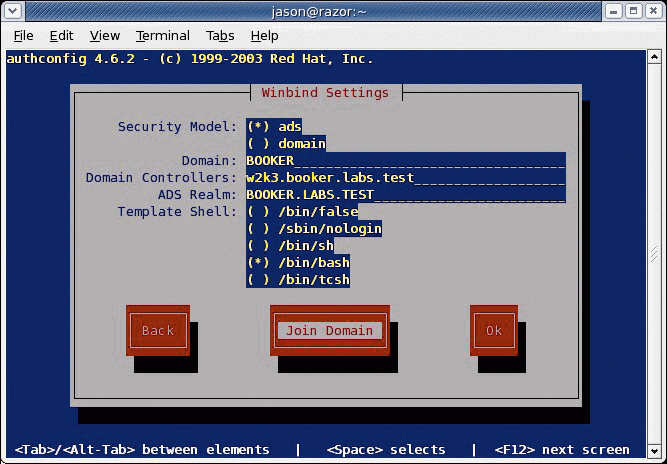The height and width of the screenshot is (464, 667).
Task: Open the Tabs menu
Action: point(220,36)
